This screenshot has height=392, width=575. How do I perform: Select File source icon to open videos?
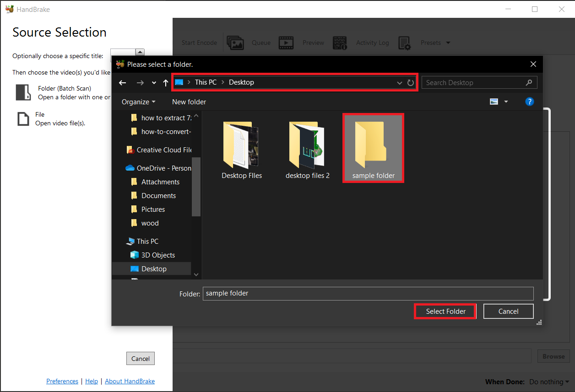23,118
